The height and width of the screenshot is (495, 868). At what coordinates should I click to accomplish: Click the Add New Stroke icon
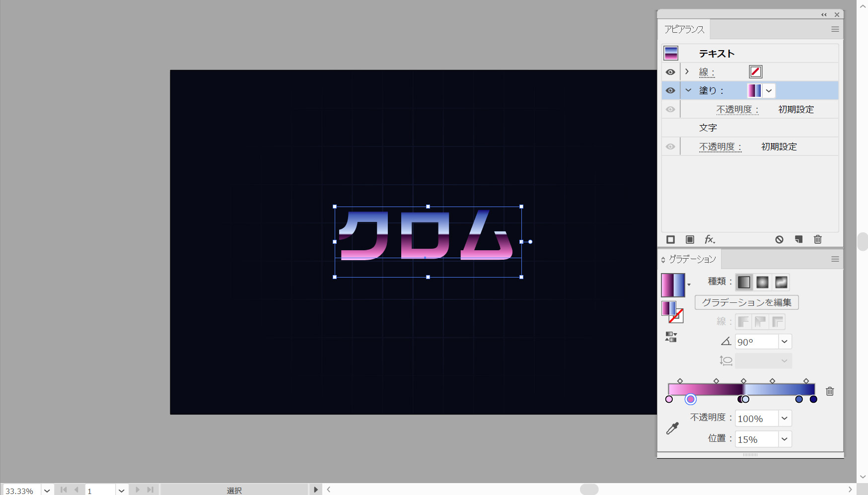click(670, 240)
